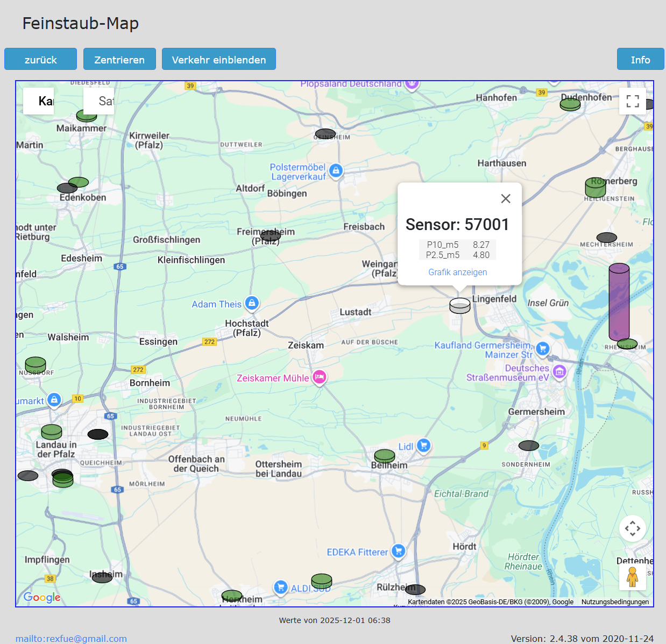This screenshot has width=666, height=644.
Task: Select the Street View pegman icon
Action: [x=633, y=577]
